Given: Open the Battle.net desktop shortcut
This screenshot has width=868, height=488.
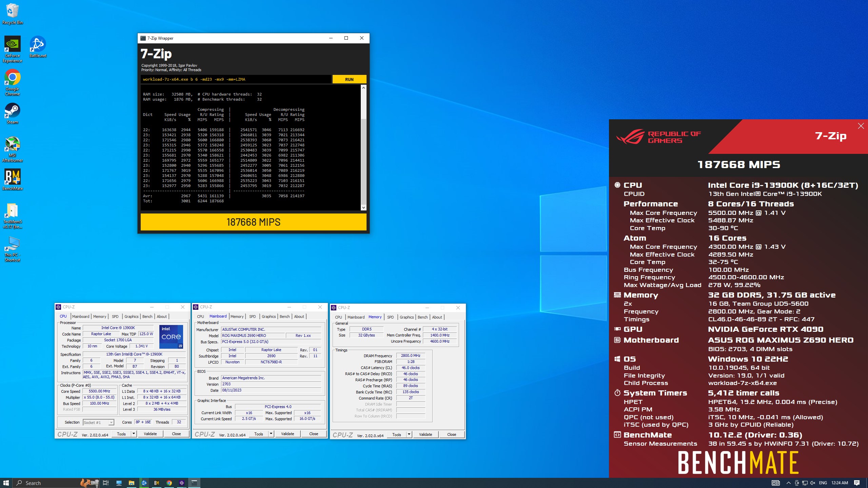Looking at the screenshot, I should [x=38, y=47].
